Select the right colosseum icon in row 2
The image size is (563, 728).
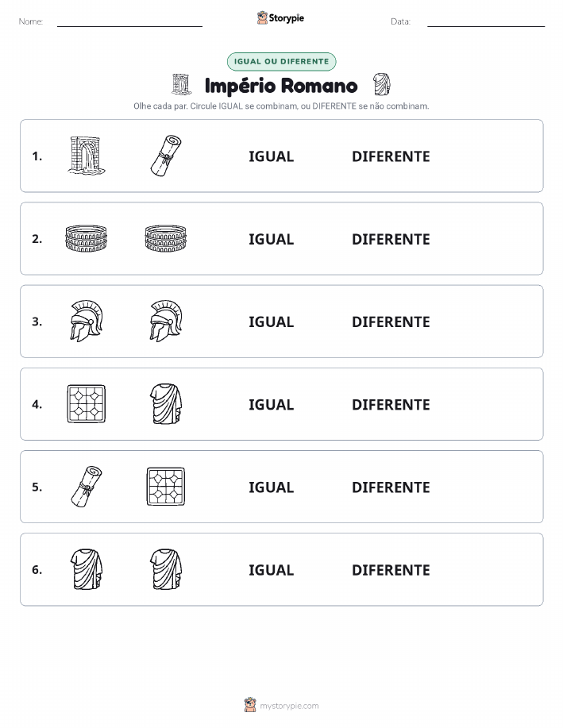pos(166,239)
